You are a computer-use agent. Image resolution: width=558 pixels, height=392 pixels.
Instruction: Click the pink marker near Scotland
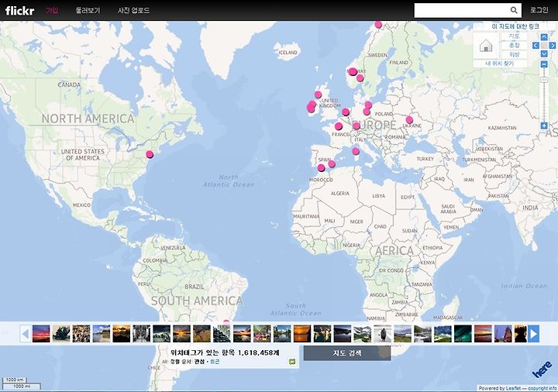[319, 95]
